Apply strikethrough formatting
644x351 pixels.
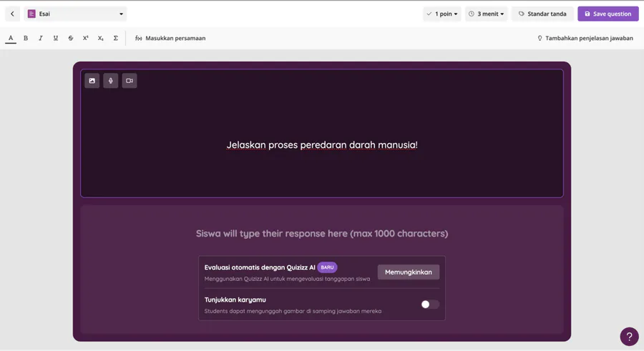point(71,38)
